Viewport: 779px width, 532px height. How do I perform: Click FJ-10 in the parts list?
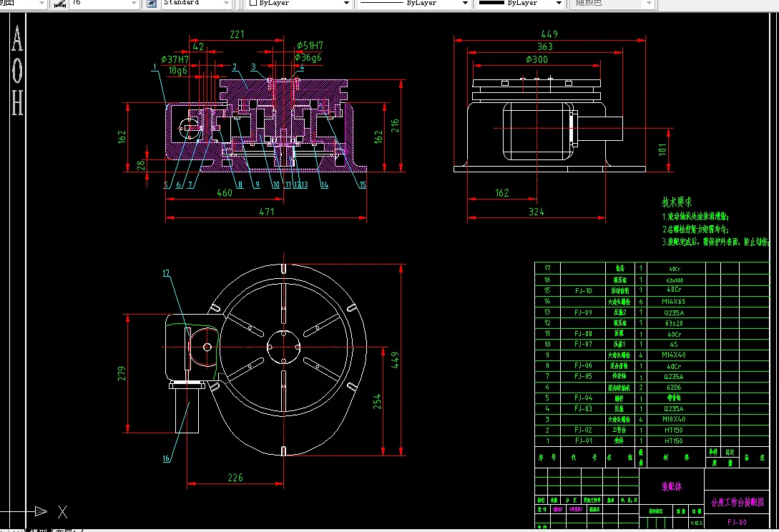(583, 290)
